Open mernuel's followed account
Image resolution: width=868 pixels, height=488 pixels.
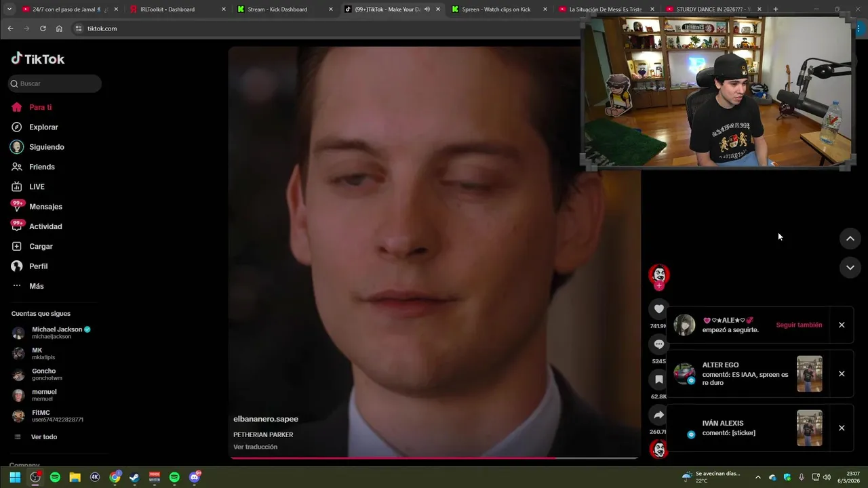click(x=35, y=395)
